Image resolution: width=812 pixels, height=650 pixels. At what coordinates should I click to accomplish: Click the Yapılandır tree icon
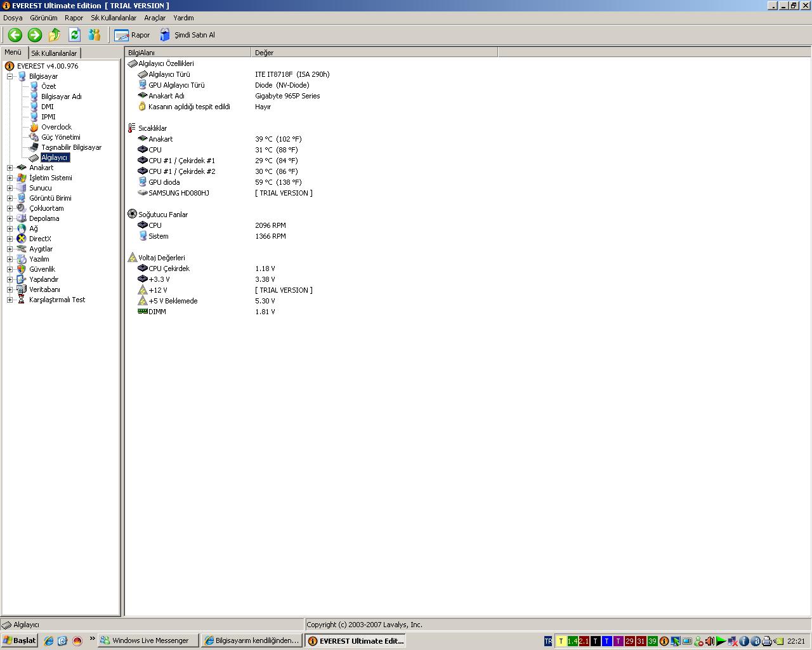click(x=22, y=279)
